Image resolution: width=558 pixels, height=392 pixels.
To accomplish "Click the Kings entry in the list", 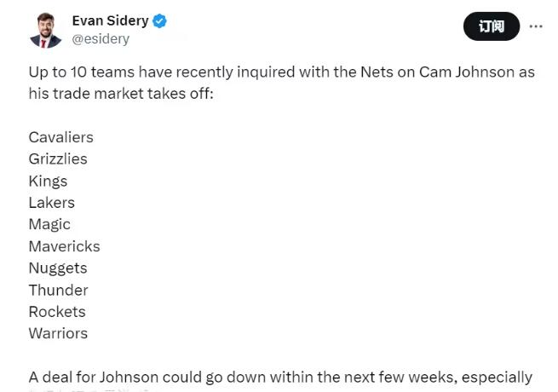I will pyautogui.click(x=48, y=181).
